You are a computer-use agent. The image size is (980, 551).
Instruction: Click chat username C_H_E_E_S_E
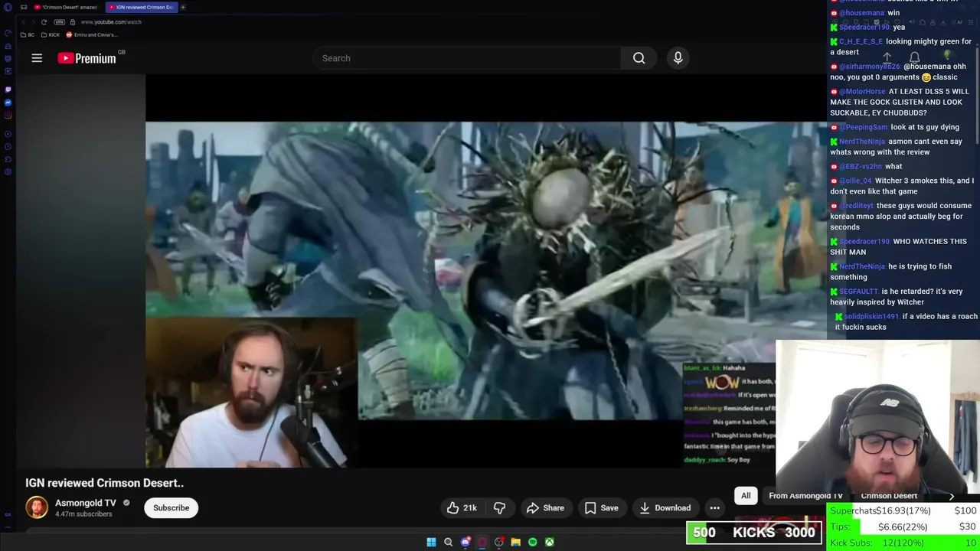coord(861,41)
